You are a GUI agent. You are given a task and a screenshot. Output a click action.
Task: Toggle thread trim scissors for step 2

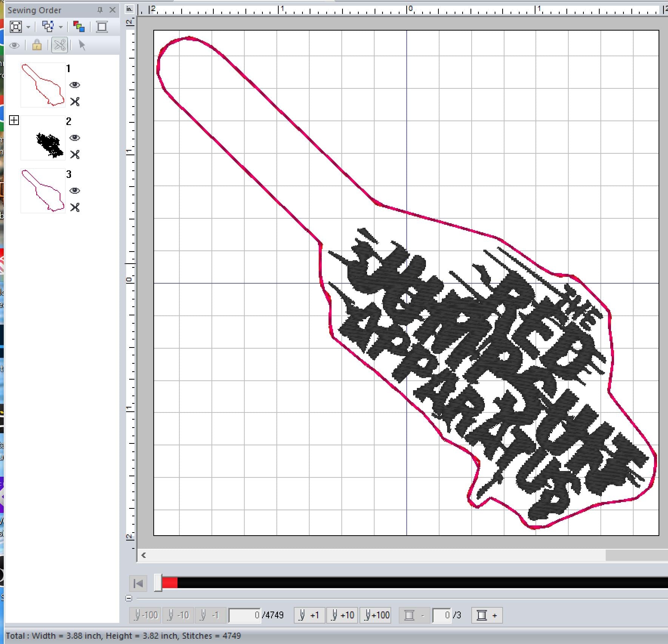(75, 154)
